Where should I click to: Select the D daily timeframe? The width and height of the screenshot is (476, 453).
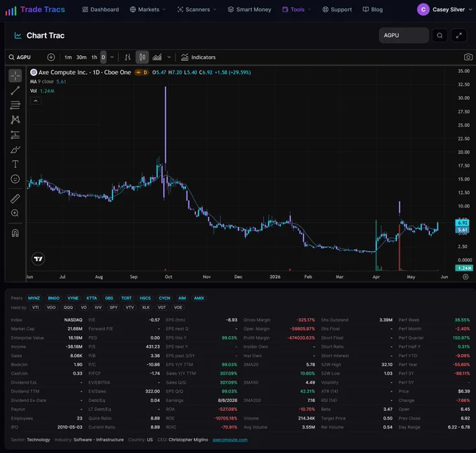103,57
